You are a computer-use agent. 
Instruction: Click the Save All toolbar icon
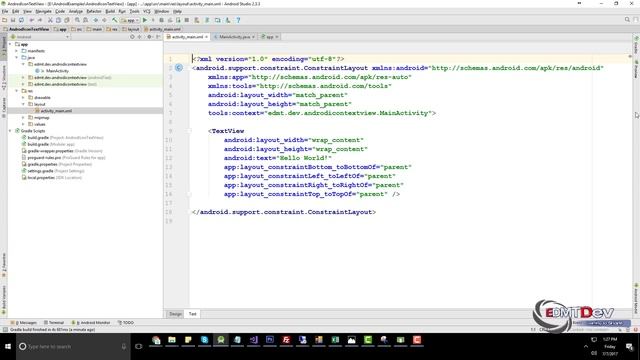tap(13, 20)
